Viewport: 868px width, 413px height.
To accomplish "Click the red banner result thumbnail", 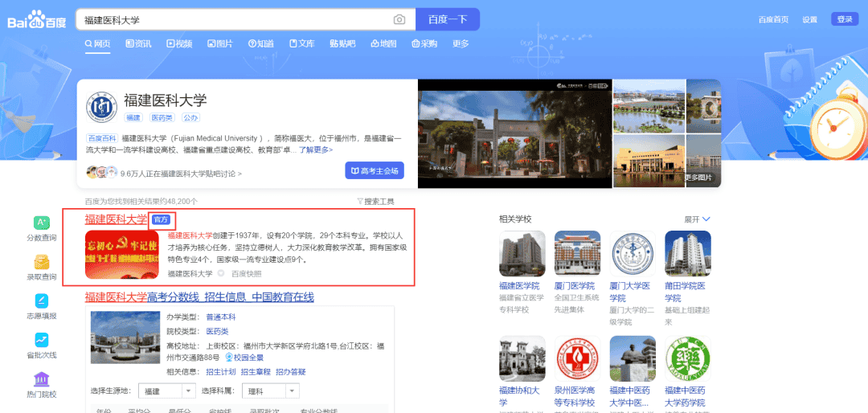I will [x=122, y=255].
